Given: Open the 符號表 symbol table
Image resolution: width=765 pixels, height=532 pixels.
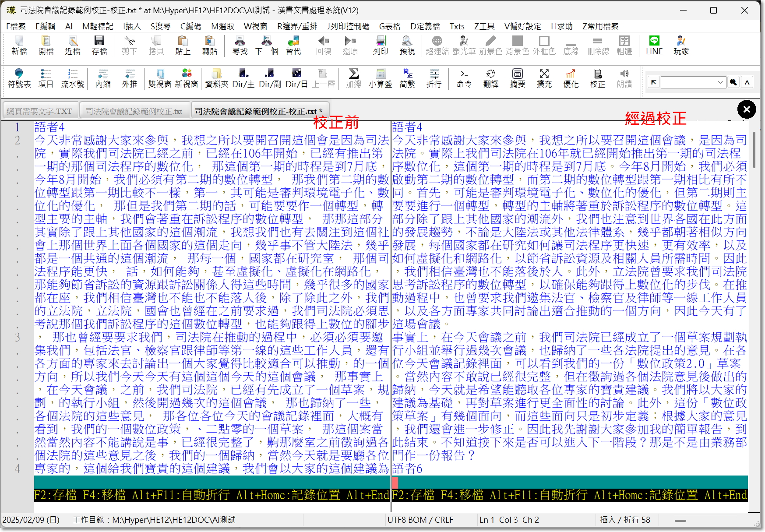Looking at the screenshot, I should pyautogui.click(x=19, y=78).
